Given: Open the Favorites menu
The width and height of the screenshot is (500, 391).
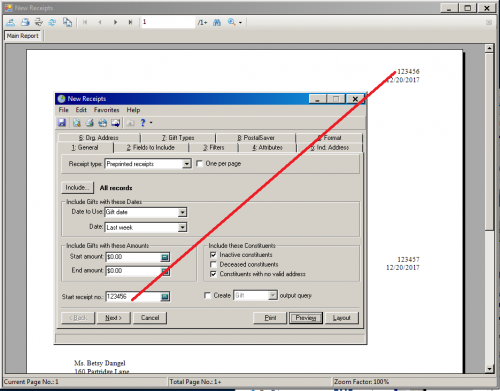Looking at the screenshot, I should tap(106, 110).
